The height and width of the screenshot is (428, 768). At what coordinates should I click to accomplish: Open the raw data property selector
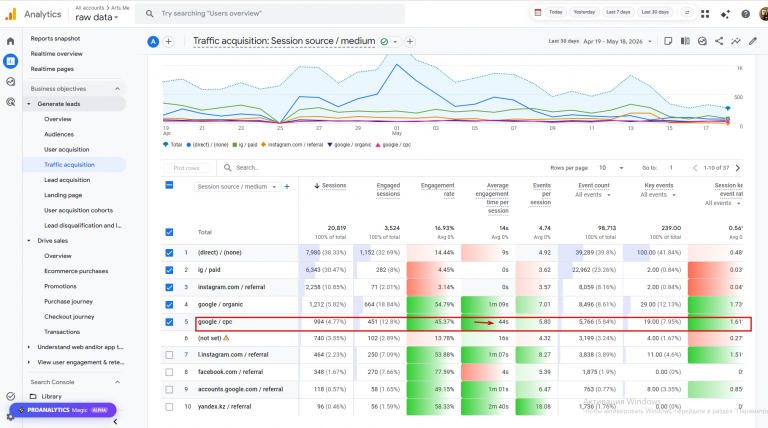click(97, 17)
